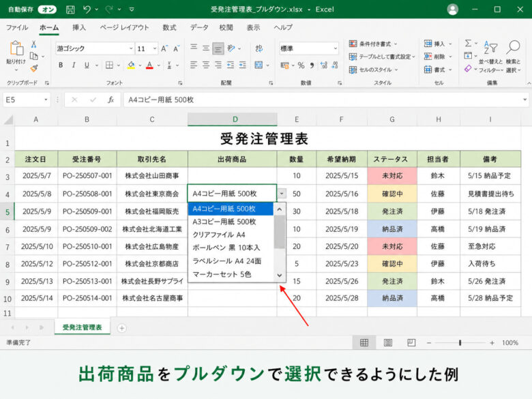The height and width of the screenshot is (399, 532).
Task: Click the Fill Color bucket icon
Action: 132,65
